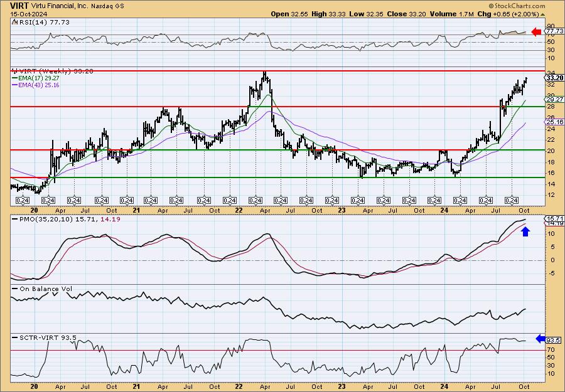Click the Close 33.20 header value

click(406, 14)
